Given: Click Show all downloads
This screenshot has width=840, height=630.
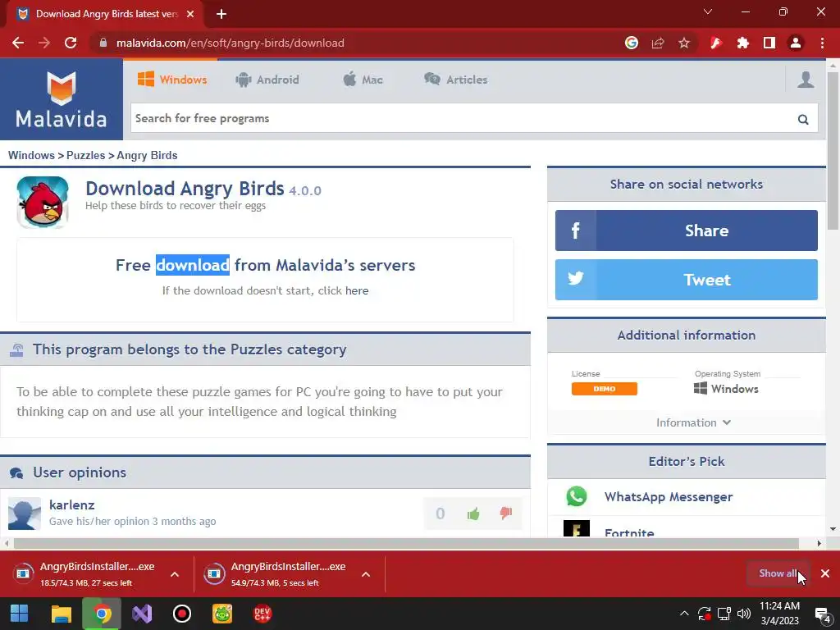Looking at the screenshot, I should click(778, 573).
